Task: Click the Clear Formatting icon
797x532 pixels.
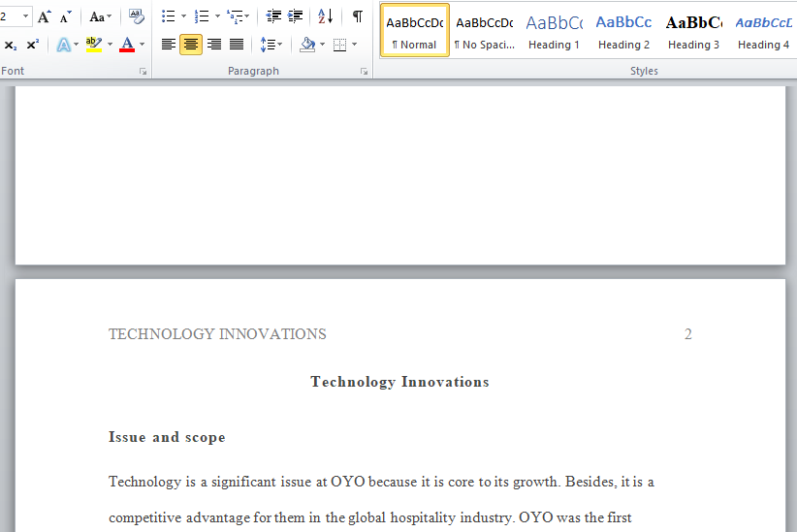Action: (136, 16)
